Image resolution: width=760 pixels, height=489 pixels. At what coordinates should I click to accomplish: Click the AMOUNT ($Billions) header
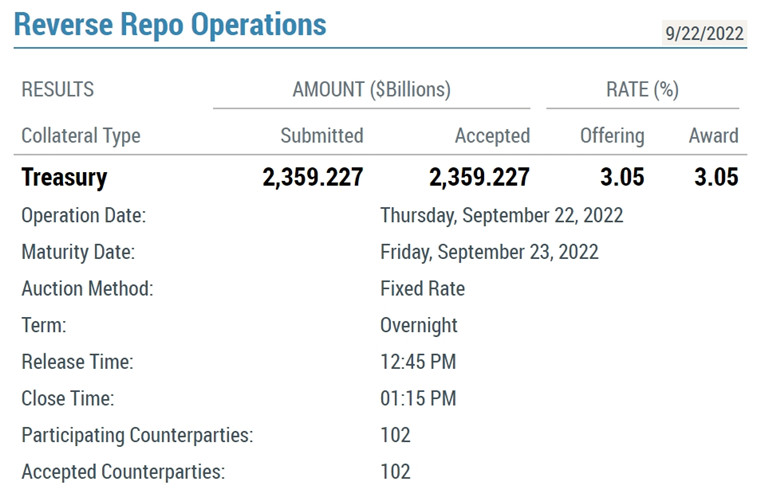371,89
